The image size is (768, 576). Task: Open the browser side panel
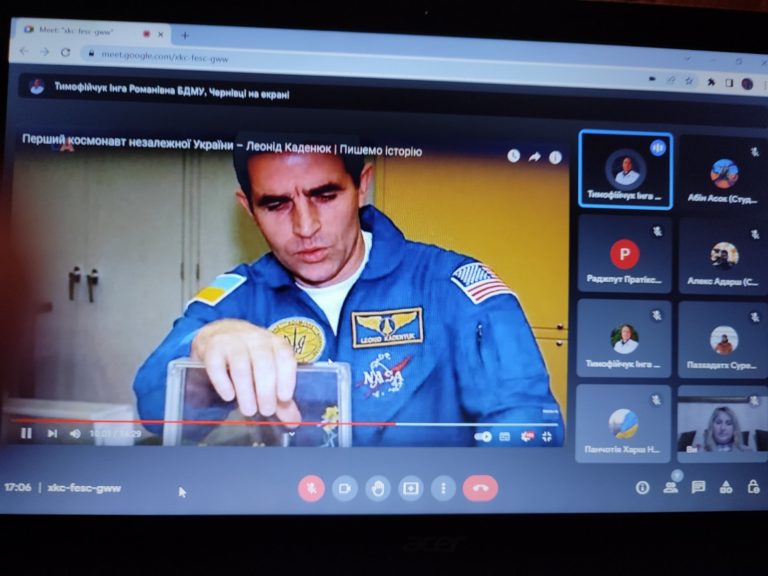click(x=729, y=83)
